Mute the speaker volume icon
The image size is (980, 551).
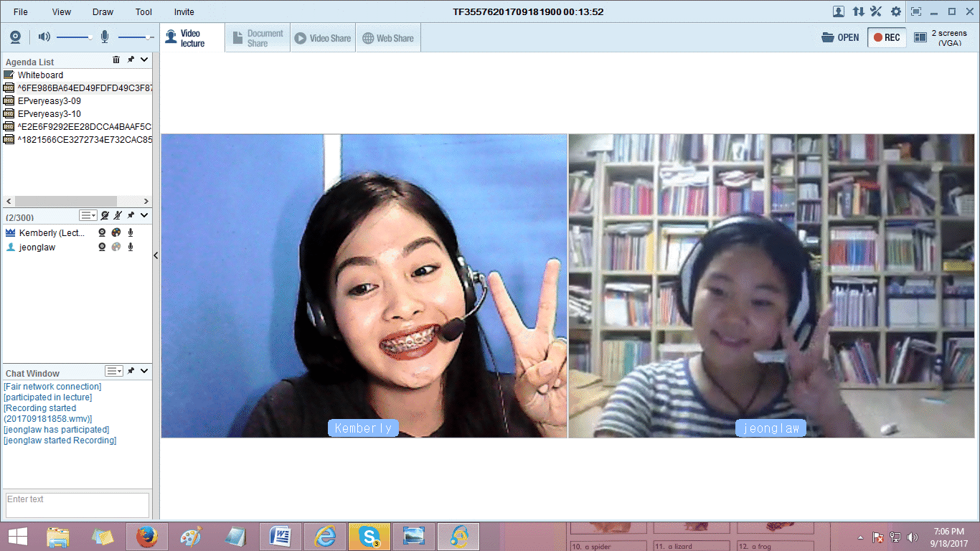44,37
